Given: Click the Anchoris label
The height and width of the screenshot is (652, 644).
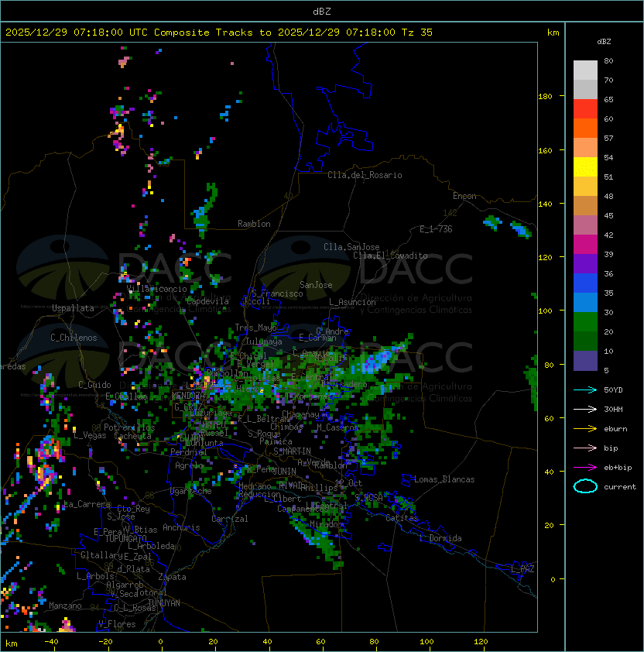Looking at the screenshot, I should 181,527.
